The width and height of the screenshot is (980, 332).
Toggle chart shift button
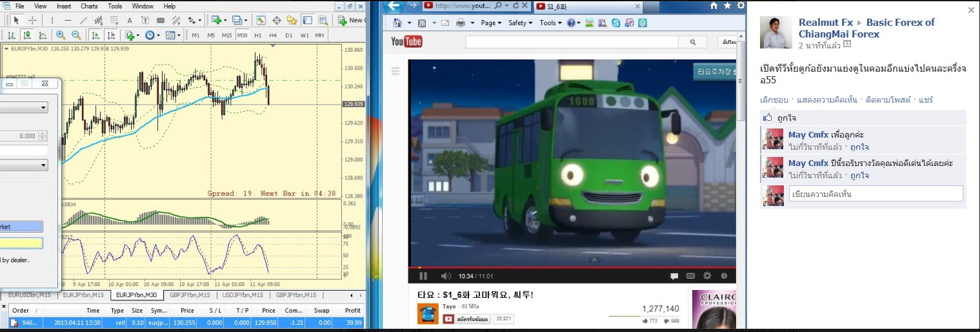point(111,35)
